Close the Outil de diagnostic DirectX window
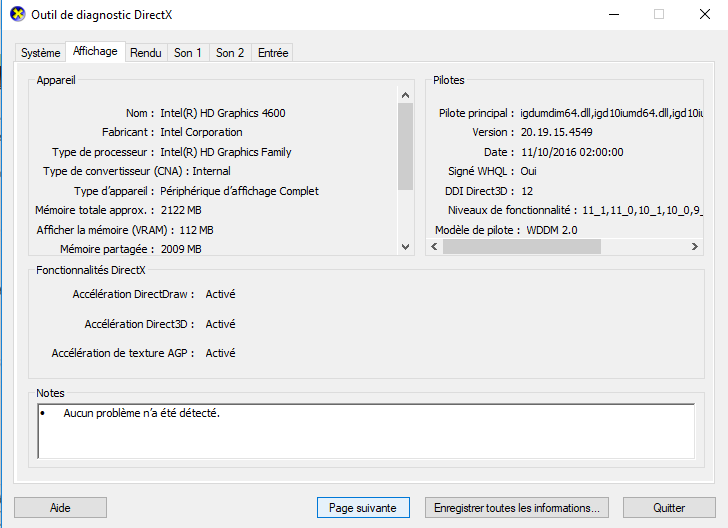 click(x=705, y=14)
